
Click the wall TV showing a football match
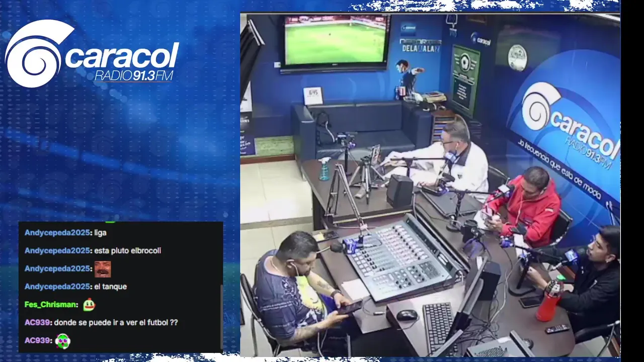point(336,42)
